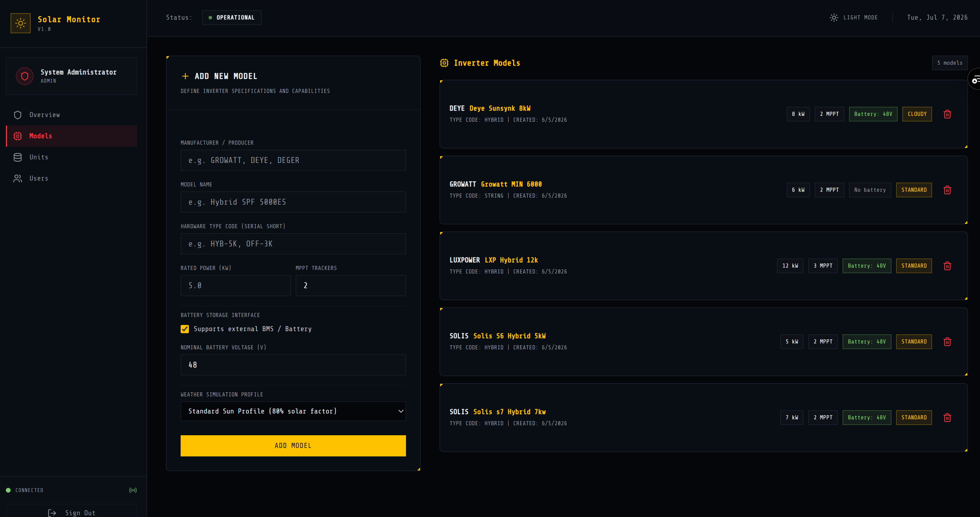The width and height of the screenshot is (980, 517).
Task: Click the System Administrator shield avatar
Action: point(25,76)
